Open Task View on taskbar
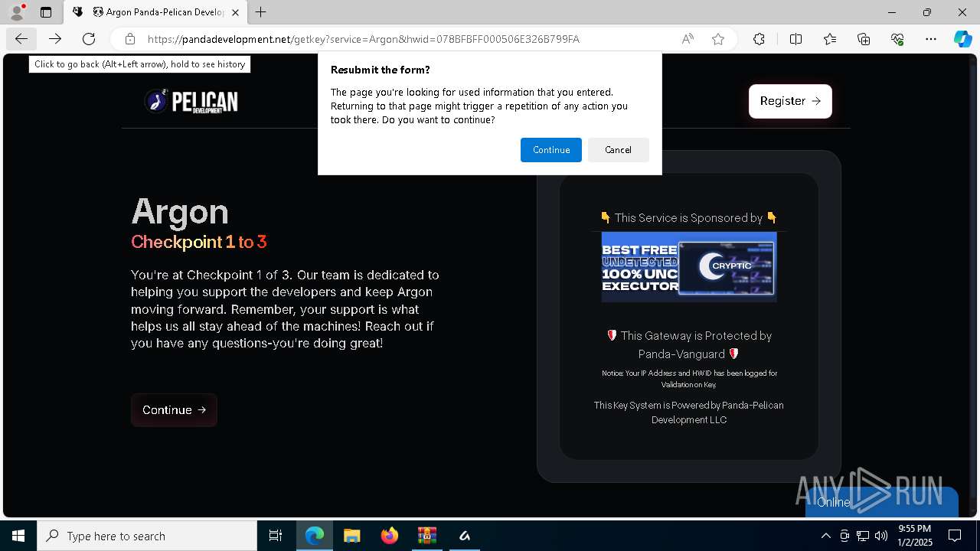Screen dimensions: 980x551 coord(276,536)
